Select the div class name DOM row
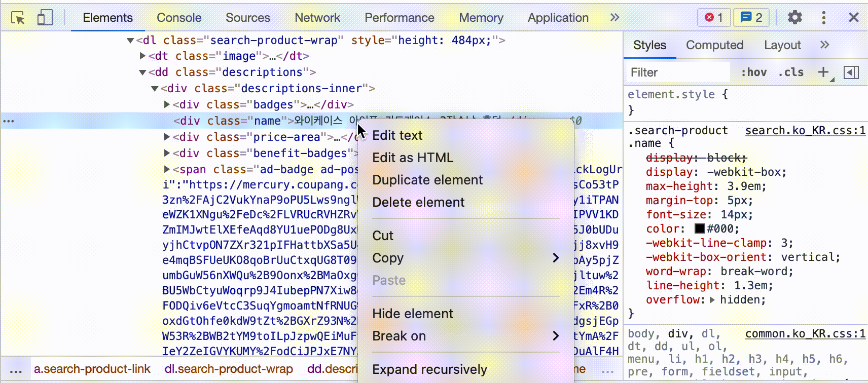 tap(311, 121)
